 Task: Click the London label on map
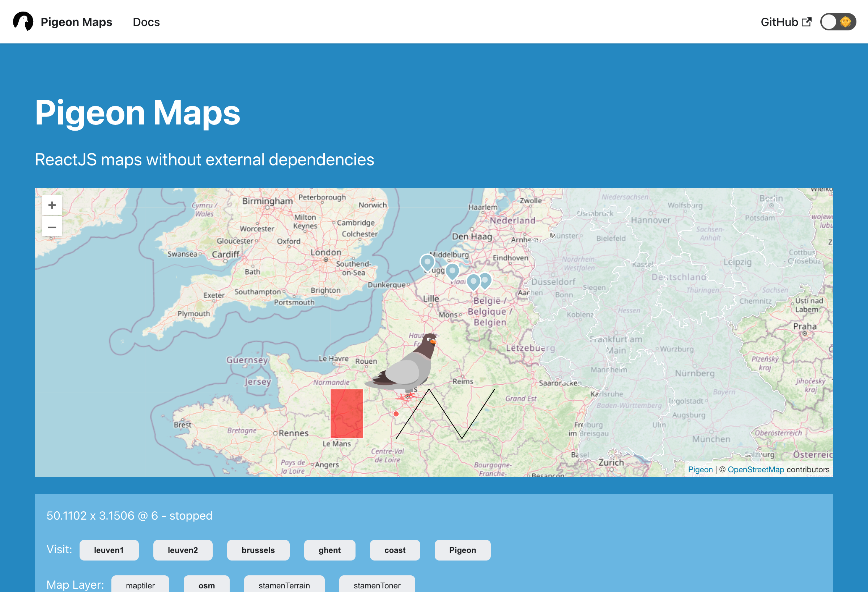coord(326,252)
